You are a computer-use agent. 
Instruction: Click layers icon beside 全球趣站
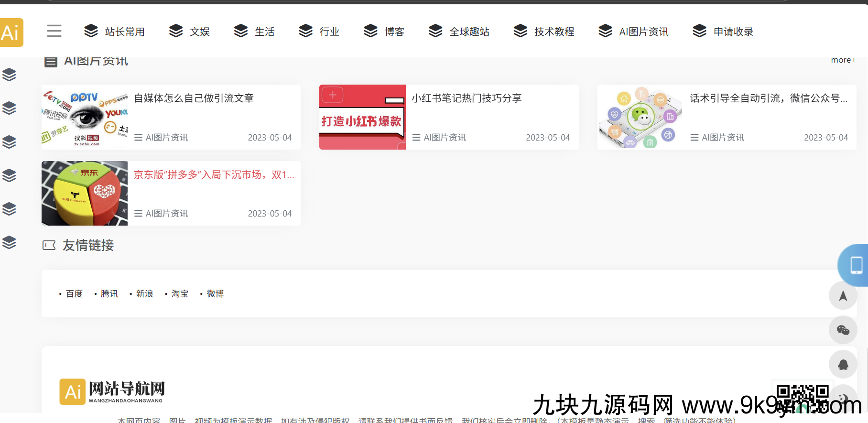[x=435, y=31]
